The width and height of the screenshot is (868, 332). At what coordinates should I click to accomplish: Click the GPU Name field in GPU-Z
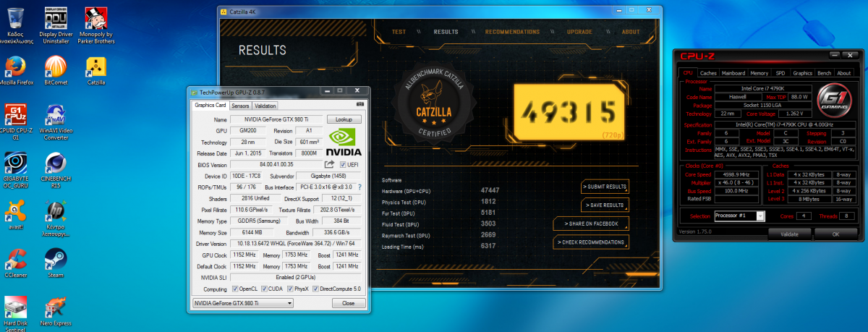(276, 119)
